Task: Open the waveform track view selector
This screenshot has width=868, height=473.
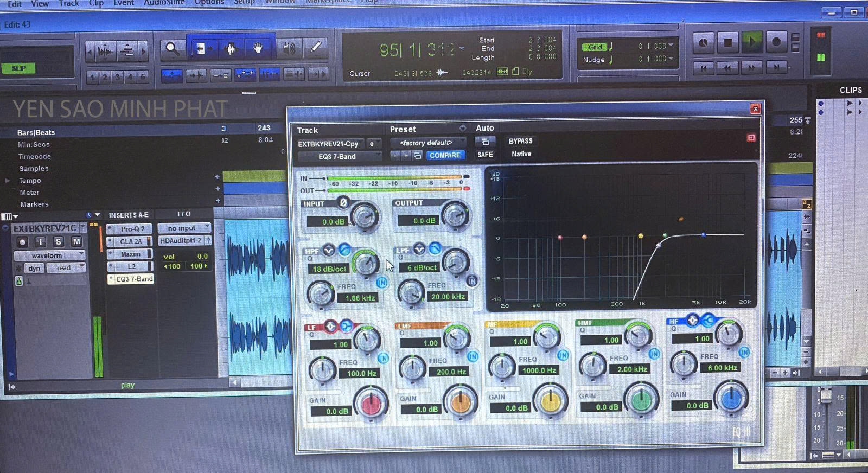Action: [x=49, y=255]
